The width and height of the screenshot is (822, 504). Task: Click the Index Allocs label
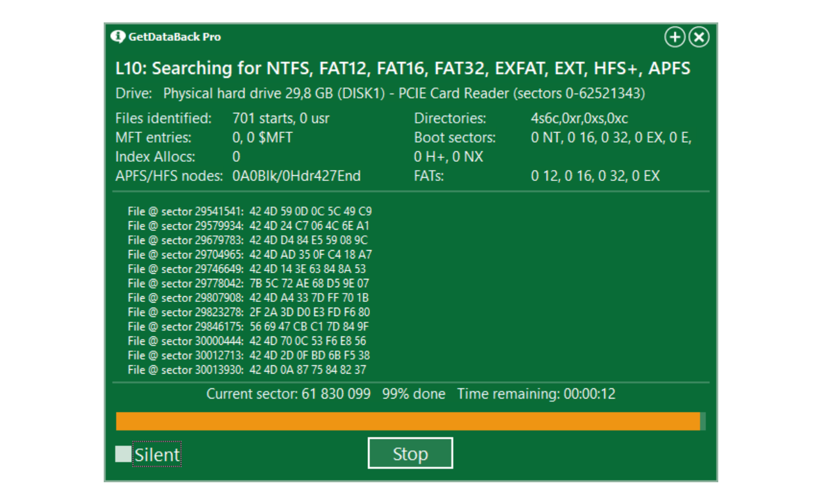point(156,157)
